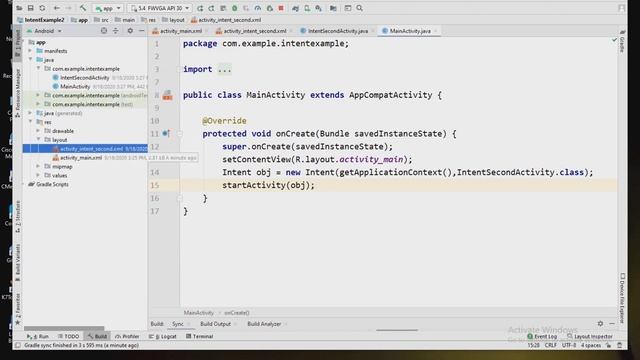Open the Android project view dropdown
The image size is (640, 360).
(44, 31)
